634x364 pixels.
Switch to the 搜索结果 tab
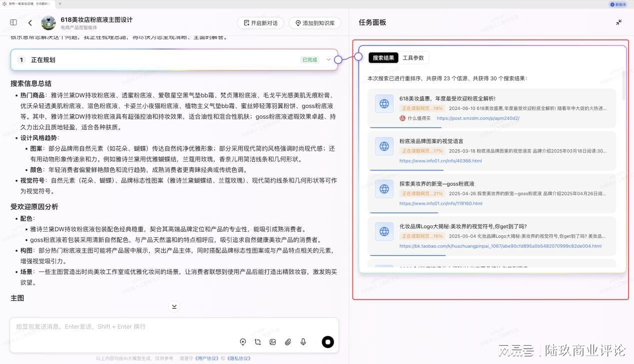383,58
